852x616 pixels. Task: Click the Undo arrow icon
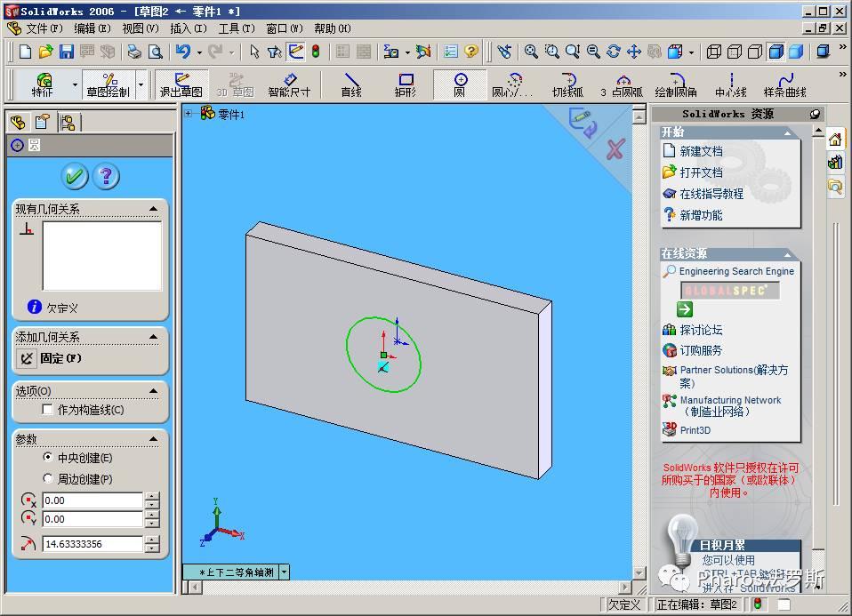coord(183,52)
